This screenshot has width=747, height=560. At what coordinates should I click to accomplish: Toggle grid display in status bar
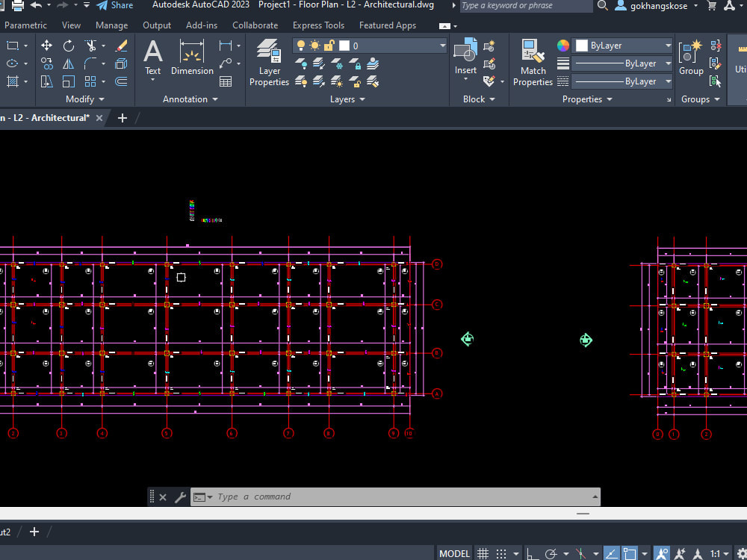click(483, 553)
